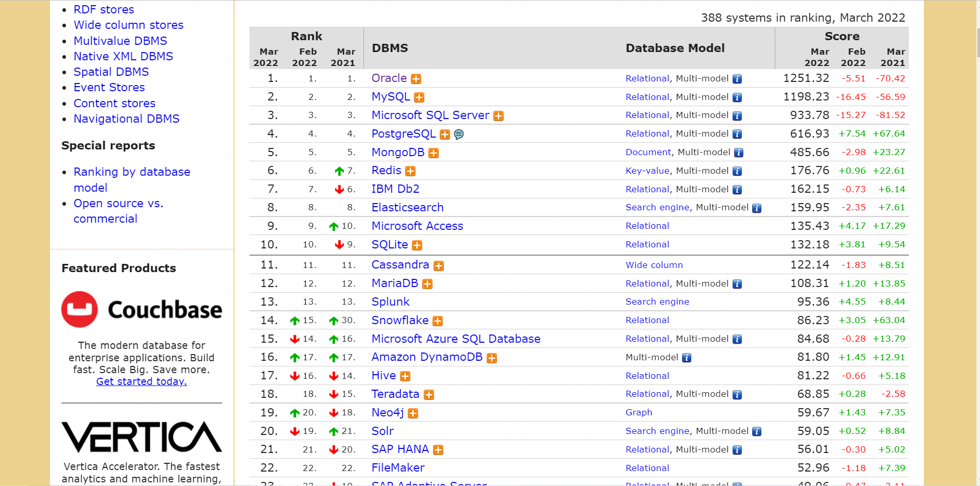980x486 pixels.
Task: Click the info icon in MongoDB's database model
Action: pos(739,153)
